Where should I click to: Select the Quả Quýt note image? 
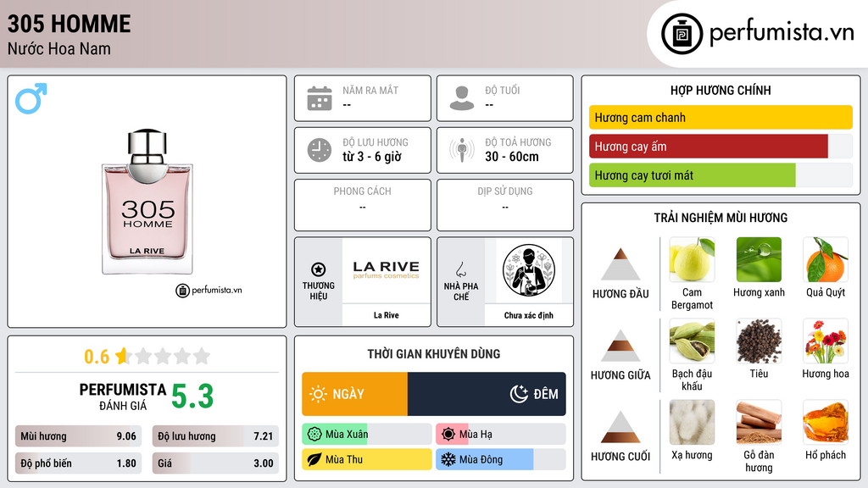click(826, 259)
